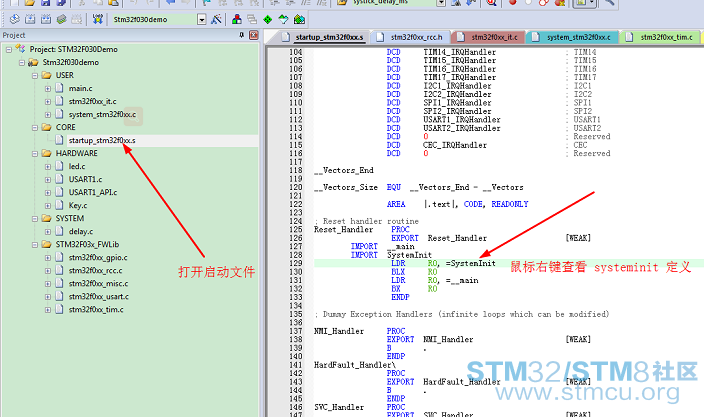Expand led.c include dependencies
This screenshot has height=417, width=704.
[48, 167]
